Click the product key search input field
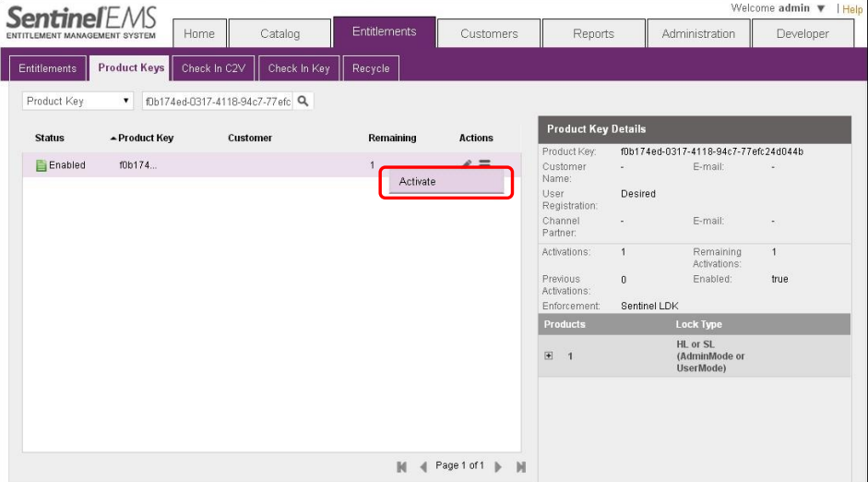 click(x=218, y=102)
